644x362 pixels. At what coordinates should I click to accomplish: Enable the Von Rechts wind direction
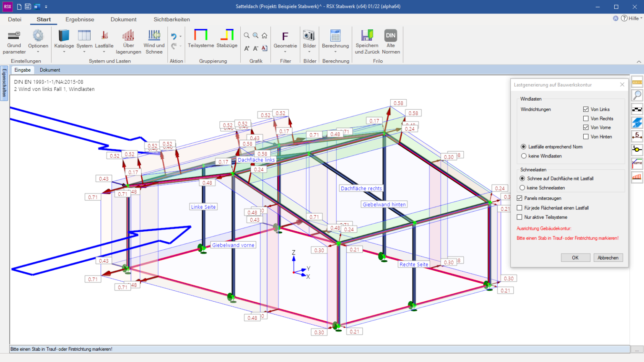[586, 119]
